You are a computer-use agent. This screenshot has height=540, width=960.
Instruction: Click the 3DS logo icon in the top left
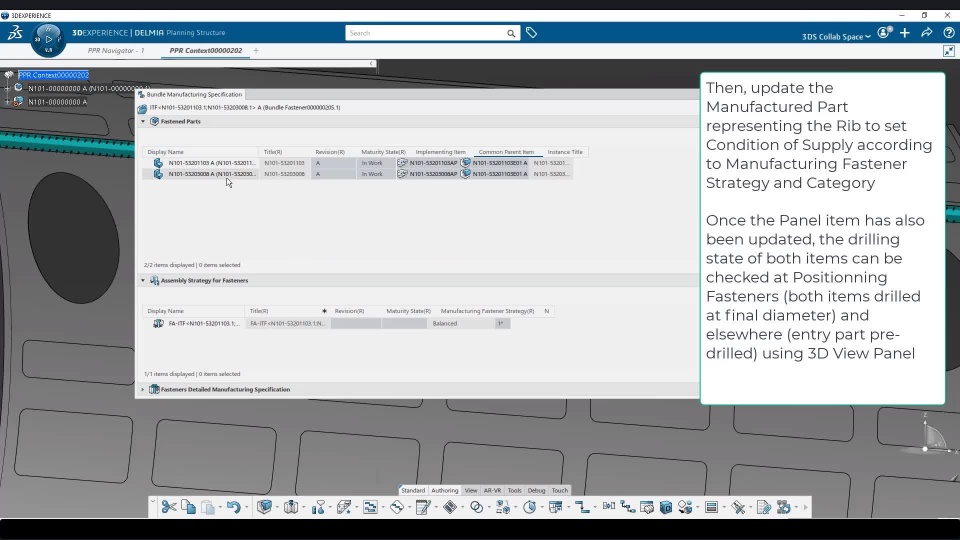pyautogui.click(x=15, y=32)
